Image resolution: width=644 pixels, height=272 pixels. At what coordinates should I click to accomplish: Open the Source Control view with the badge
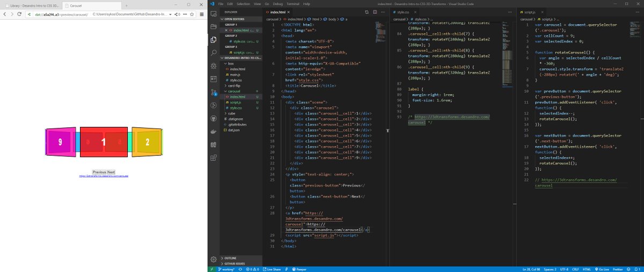tap(214, 92)
